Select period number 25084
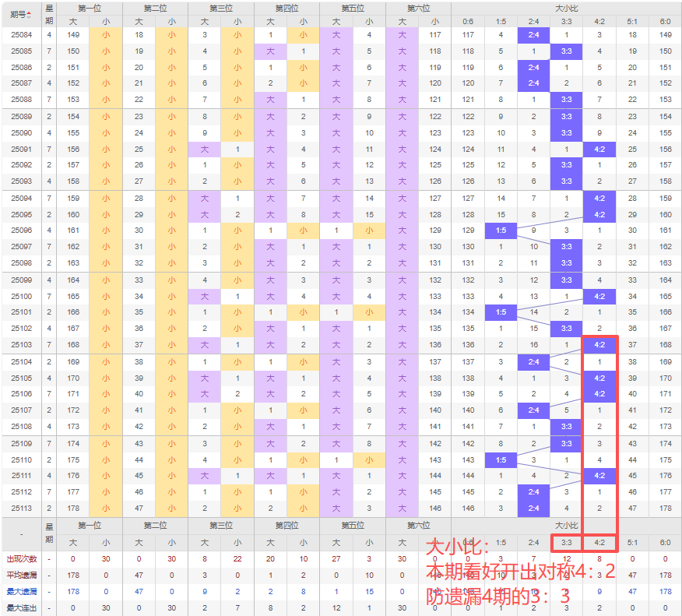This screenshot has width=682, height=616. coord(22,35)
